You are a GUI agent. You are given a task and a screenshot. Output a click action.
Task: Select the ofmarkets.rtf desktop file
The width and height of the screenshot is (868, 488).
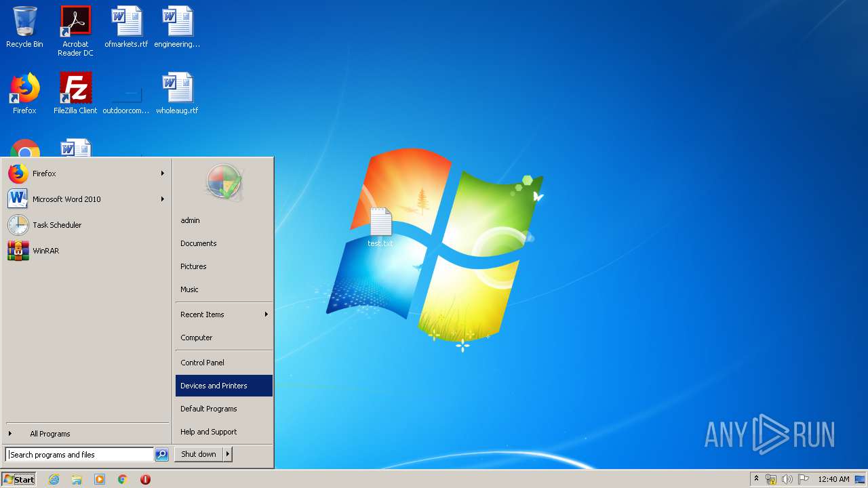point(126,27)
